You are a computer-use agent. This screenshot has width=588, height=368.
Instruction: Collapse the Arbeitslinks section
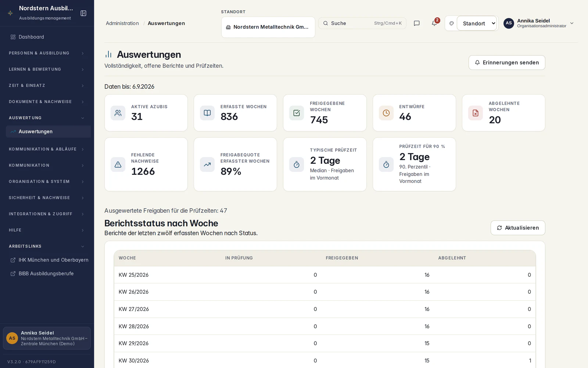(x=47, y=246)
